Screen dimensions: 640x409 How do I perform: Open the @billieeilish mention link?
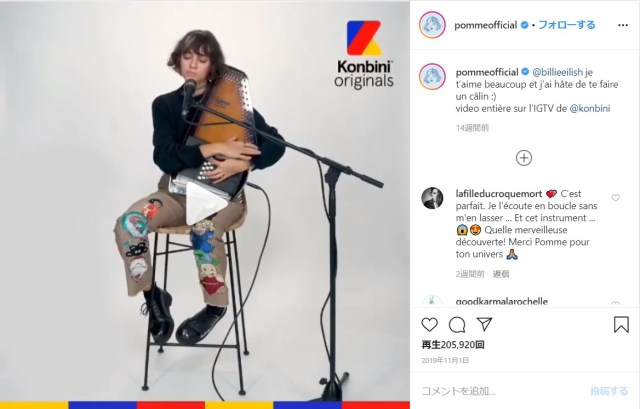557,72
